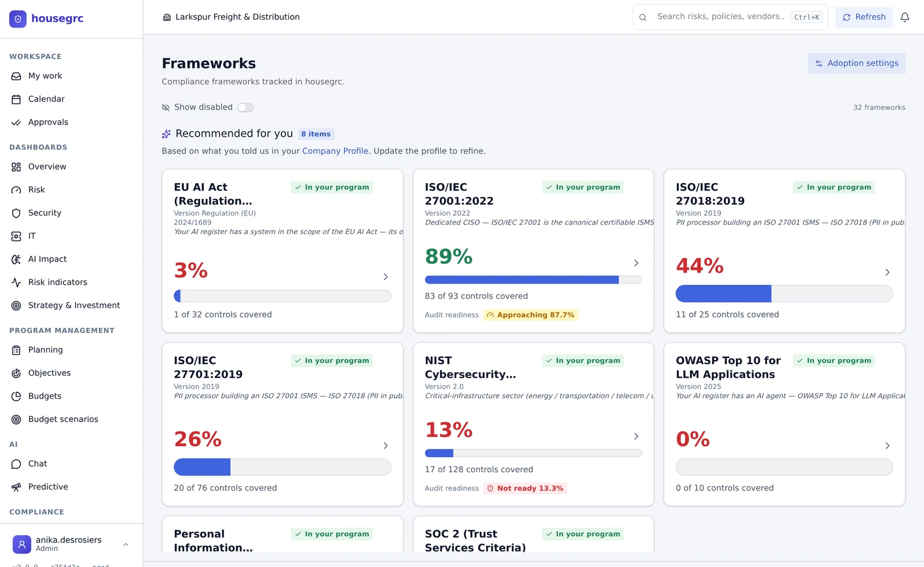The width and height of the screenshot is (924, 567).
Task: Click the Overview dashboard icon
Action: tap(16, 167)
